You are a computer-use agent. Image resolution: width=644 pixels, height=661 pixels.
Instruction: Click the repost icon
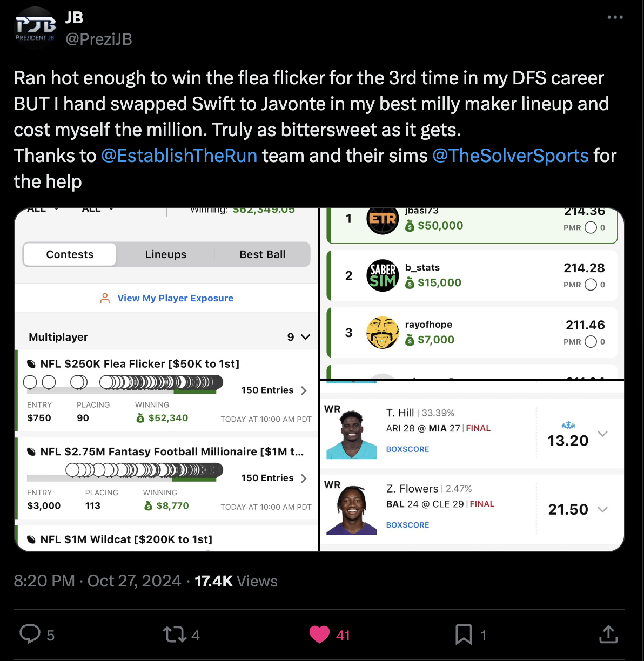click(174, 635)
